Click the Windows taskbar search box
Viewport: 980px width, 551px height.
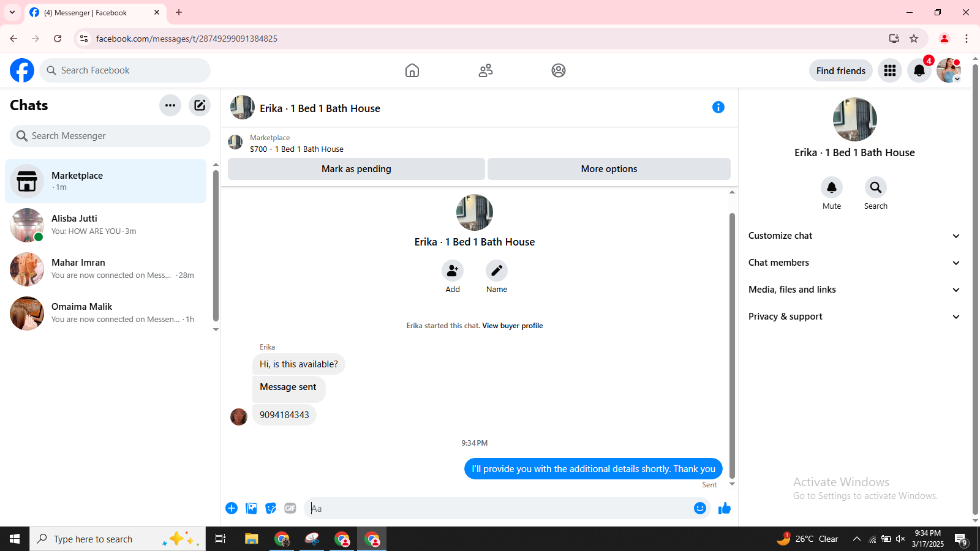pyautogui.click(x=118, y=539)
